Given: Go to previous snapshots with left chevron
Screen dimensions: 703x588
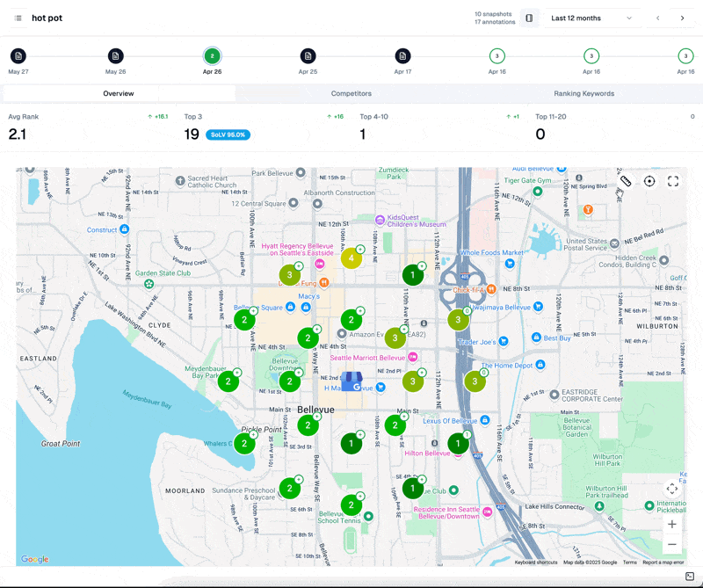Looking at the screenshot, I should [657, 18].
